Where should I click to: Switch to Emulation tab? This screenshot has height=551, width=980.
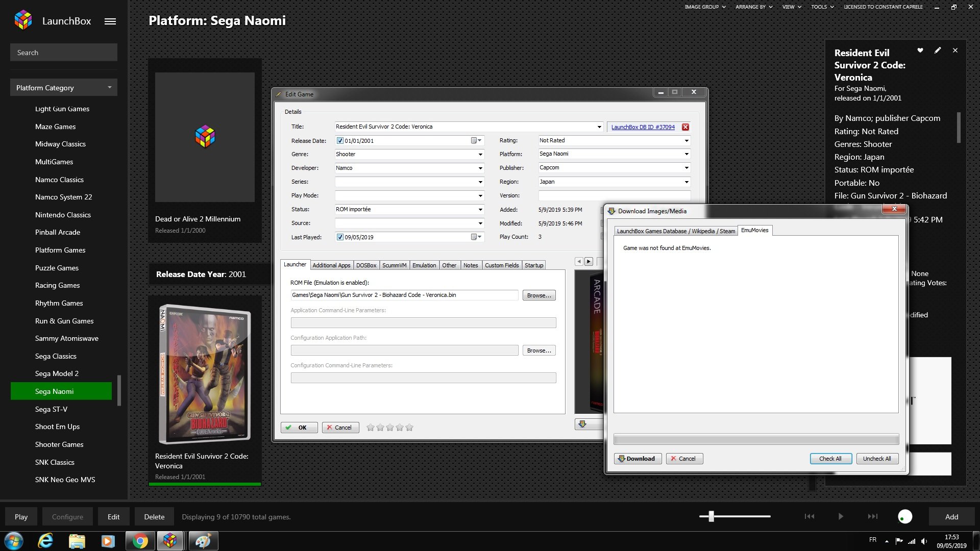point(424,265)
